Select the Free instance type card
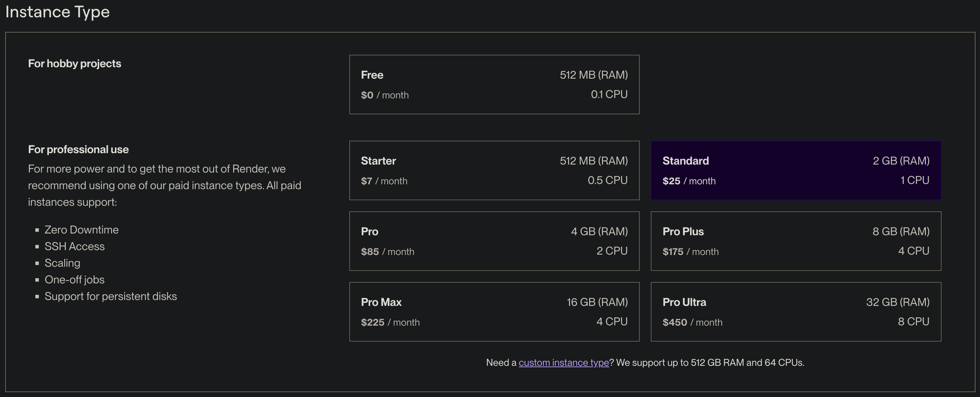The width and height of the screenshot is (980, 397). [494, 85]
